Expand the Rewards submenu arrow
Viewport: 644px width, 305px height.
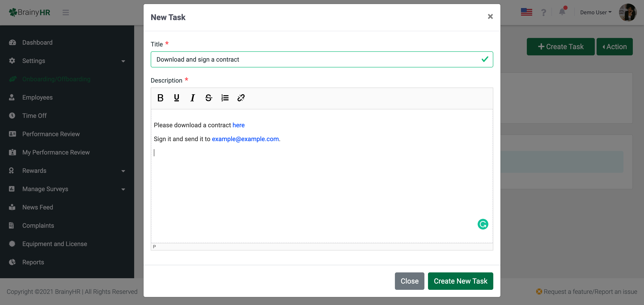(x=123, y=171)
